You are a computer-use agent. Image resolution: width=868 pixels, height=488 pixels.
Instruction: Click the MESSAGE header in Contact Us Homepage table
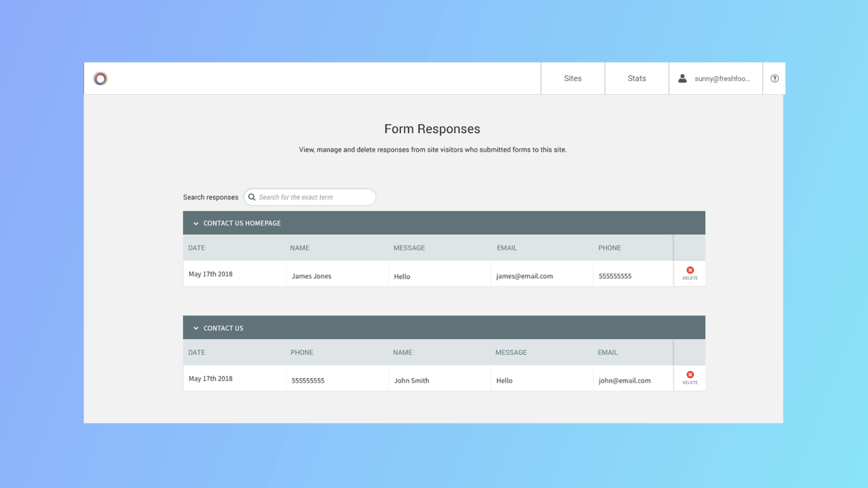(x=409, y=248)
